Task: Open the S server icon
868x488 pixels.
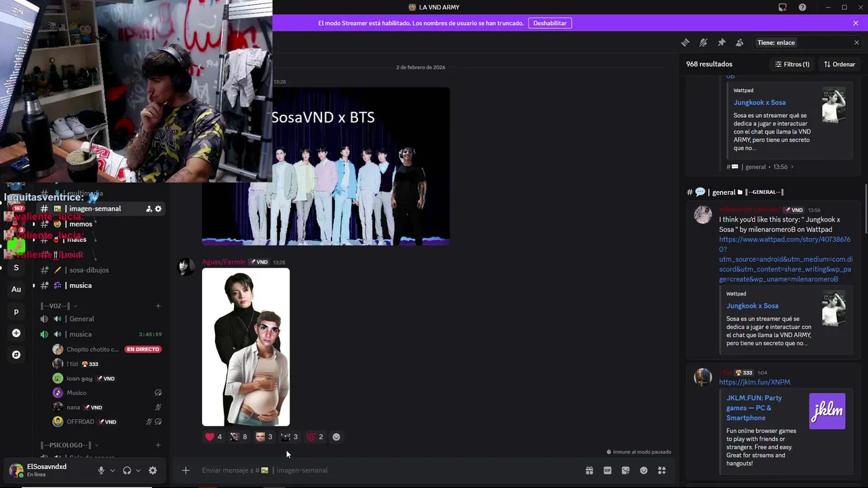Action: 16,268
